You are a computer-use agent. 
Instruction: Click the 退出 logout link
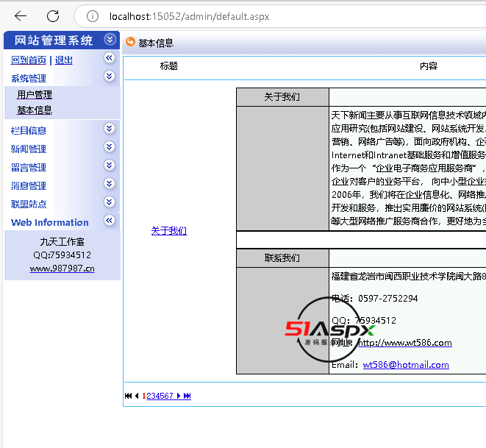point(64,60)
